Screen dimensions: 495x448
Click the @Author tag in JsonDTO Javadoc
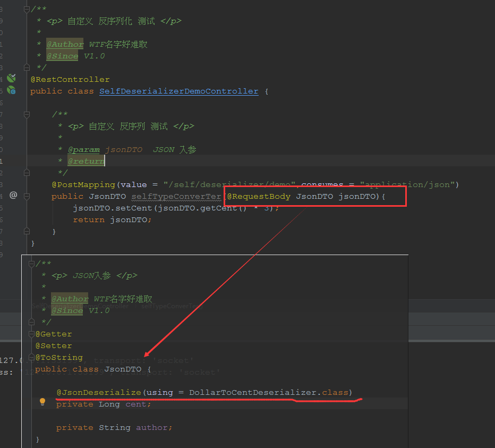click(70, 299)
